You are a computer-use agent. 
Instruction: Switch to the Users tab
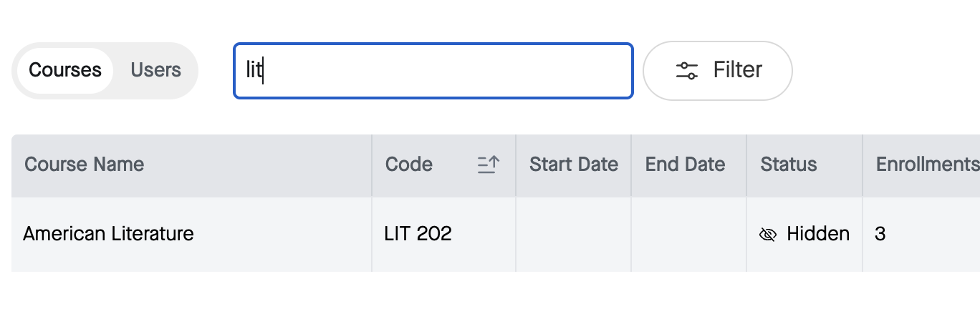tap(155, 70)
